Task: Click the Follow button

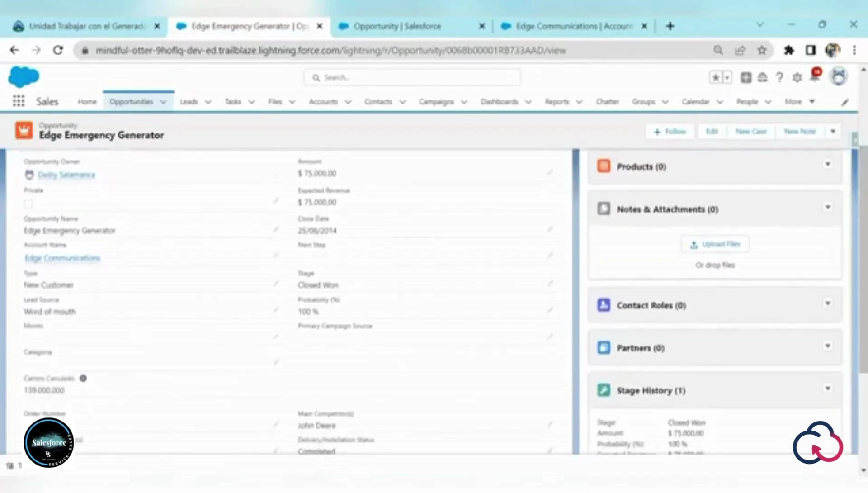Action: 670,132
